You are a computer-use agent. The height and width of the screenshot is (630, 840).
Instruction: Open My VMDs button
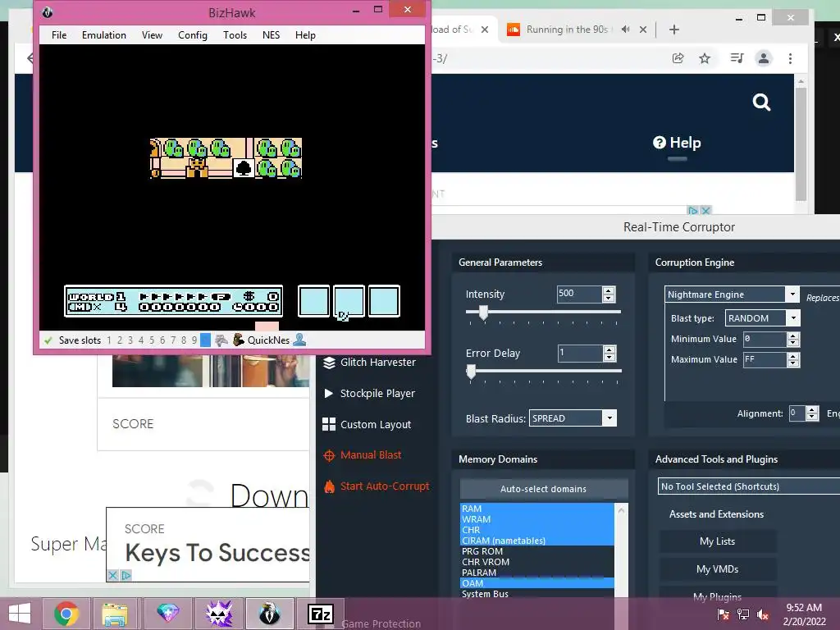click(717, 569)
